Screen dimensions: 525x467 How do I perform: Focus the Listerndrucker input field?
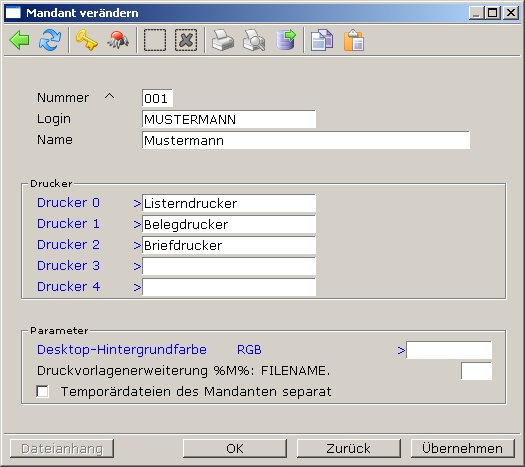click(x=229, y=203)
